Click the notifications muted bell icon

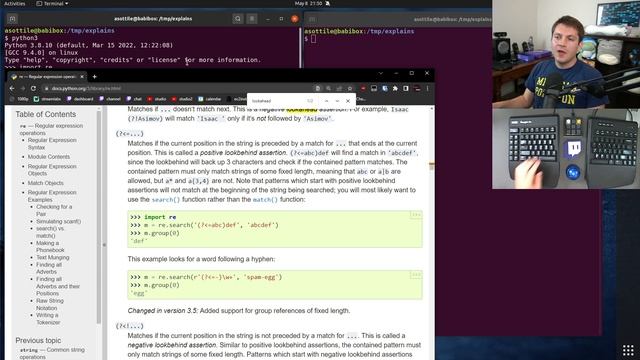tap(327, 4)
